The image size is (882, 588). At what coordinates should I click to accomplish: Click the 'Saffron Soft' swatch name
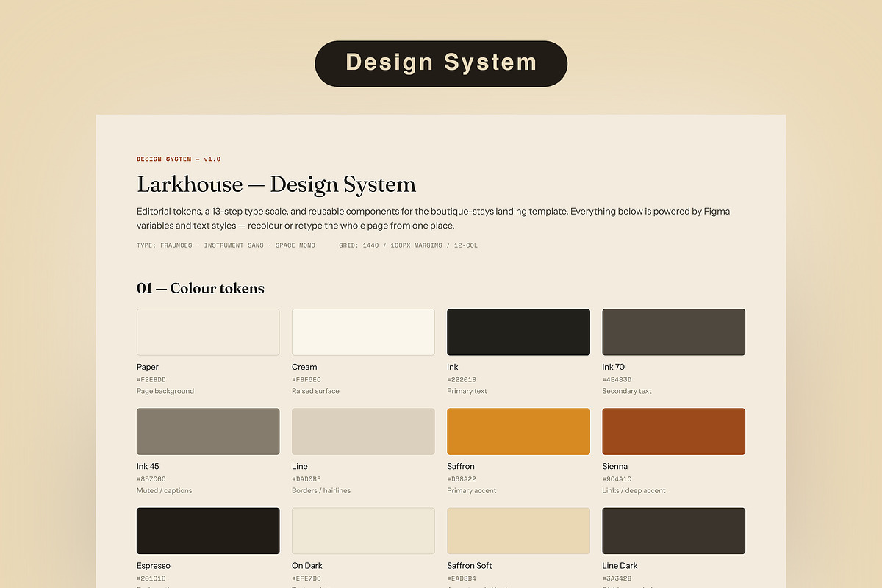[x=470, y=566]
